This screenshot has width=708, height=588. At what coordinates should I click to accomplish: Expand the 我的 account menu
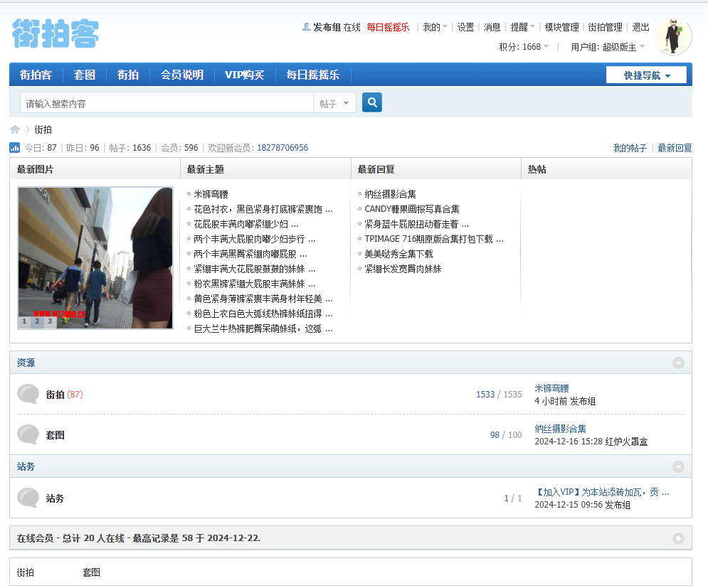point(435,27)
